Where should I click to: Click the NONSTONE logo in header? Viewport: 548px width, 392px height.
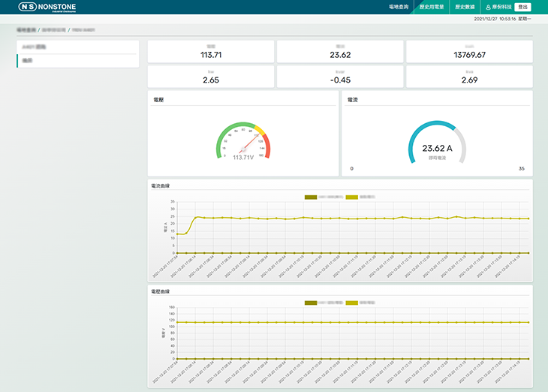click(47, 7)
